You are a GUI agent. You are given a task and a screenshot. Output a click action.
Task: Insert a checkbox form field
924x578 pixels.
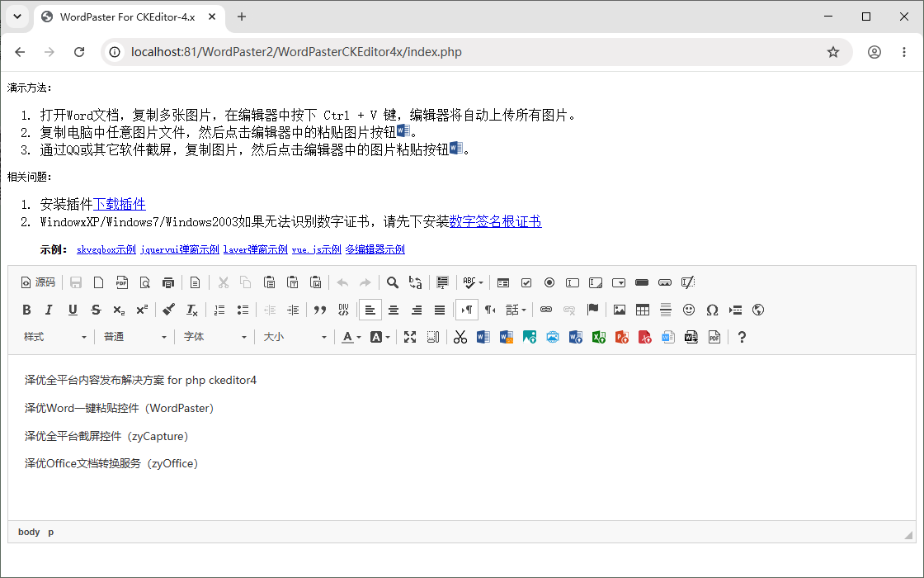point(526,282)
